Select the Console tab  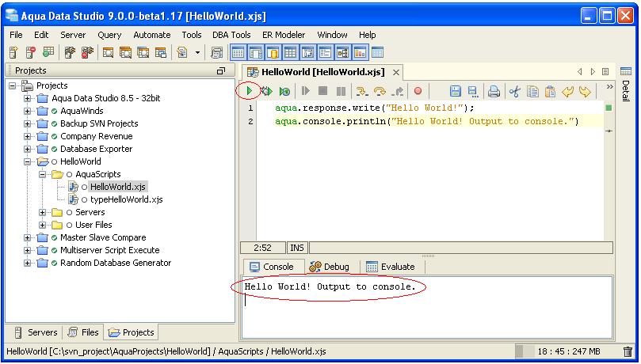pyautogui.click(x=273, y=267)
